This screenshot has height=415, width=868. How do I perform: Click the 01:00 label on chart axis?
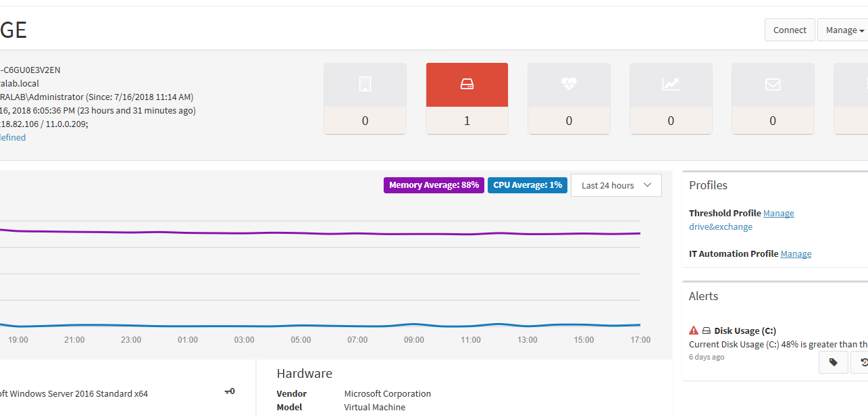click(x=188, y=340)
